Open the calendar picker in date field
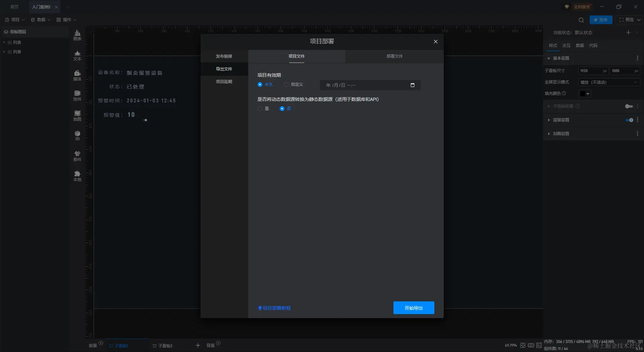 413,85
